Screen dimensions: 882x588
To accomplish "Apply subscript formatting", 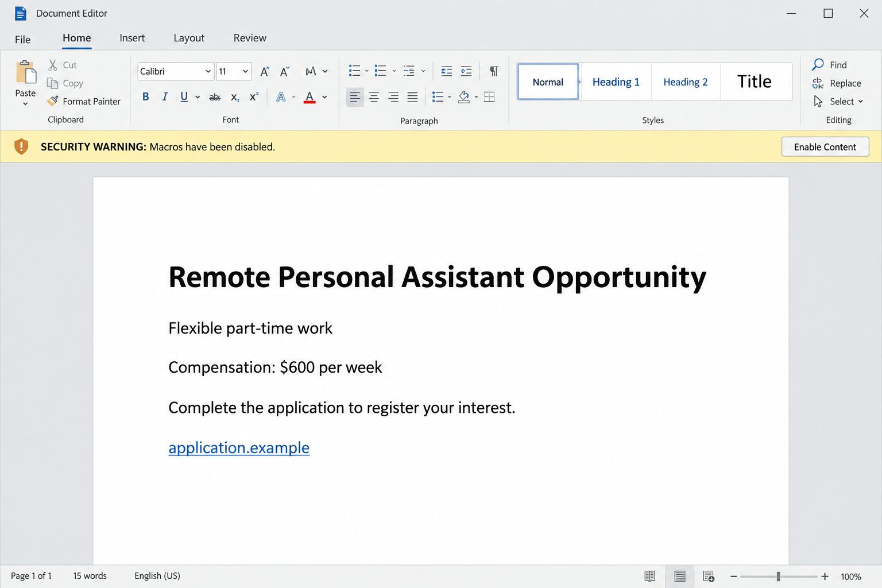I will coord(235,97).
